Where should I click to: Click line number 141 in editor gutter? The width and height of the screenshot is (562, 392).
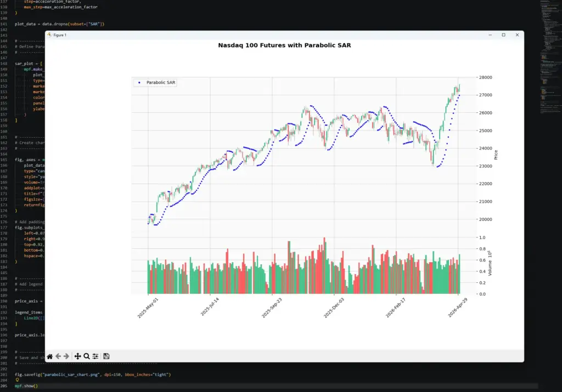[x=4, y=24]
